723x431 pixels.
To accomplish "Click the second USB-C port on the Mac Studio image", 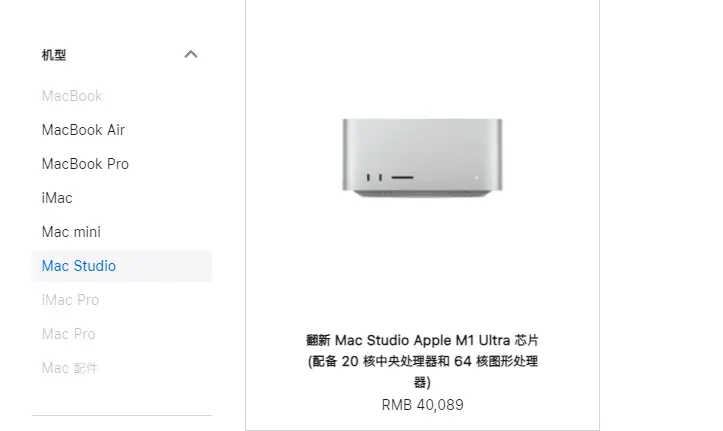I will pos(380,177).
